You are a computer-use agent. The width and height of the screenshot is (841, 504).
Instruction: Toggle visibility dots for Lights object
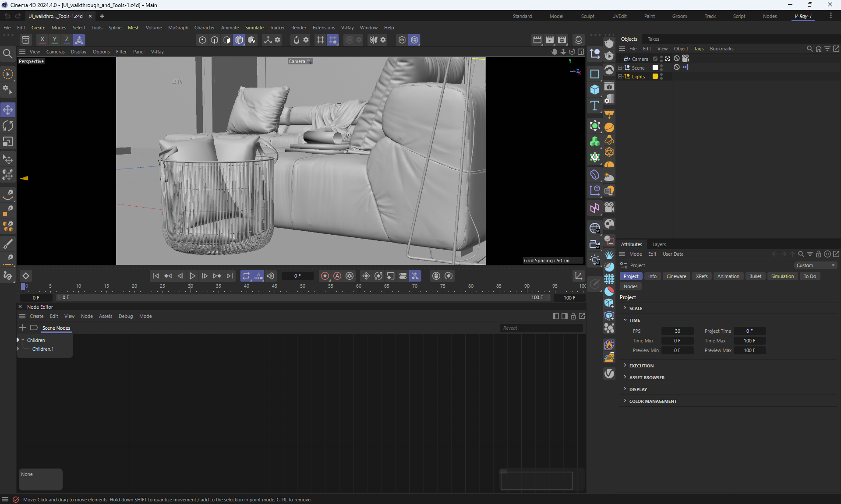pos(661,76)
